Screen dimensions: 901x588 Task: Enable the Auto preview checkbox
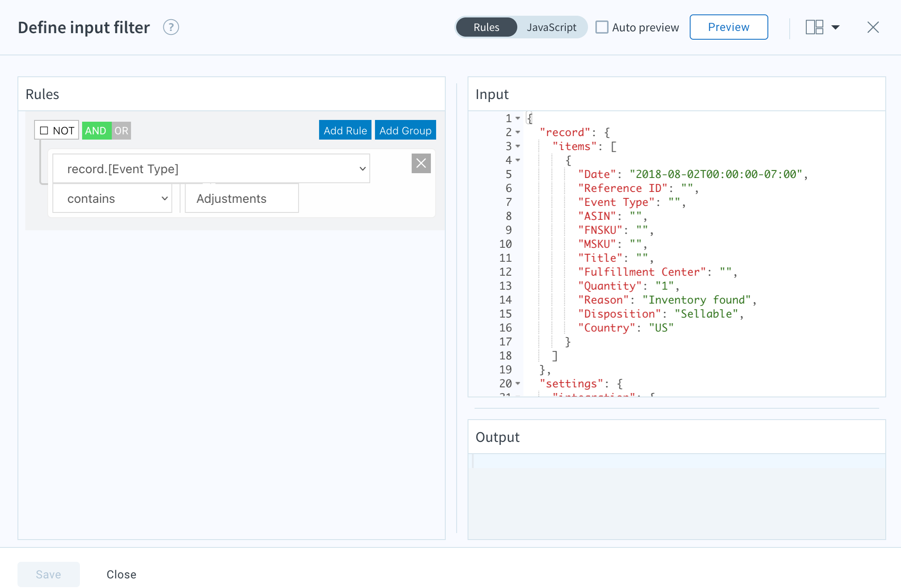(x=602, y=27)
